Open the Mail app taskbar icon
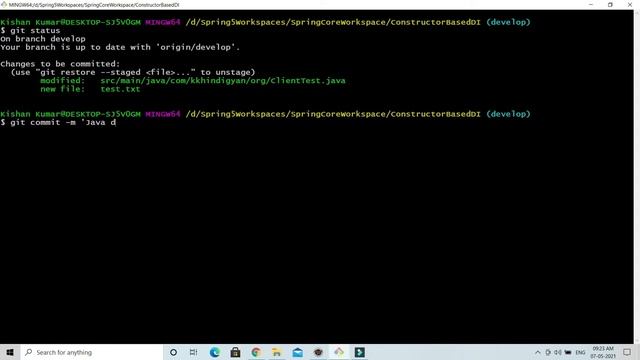This screenshot has height=360, width=640. (x=298, y=352)
